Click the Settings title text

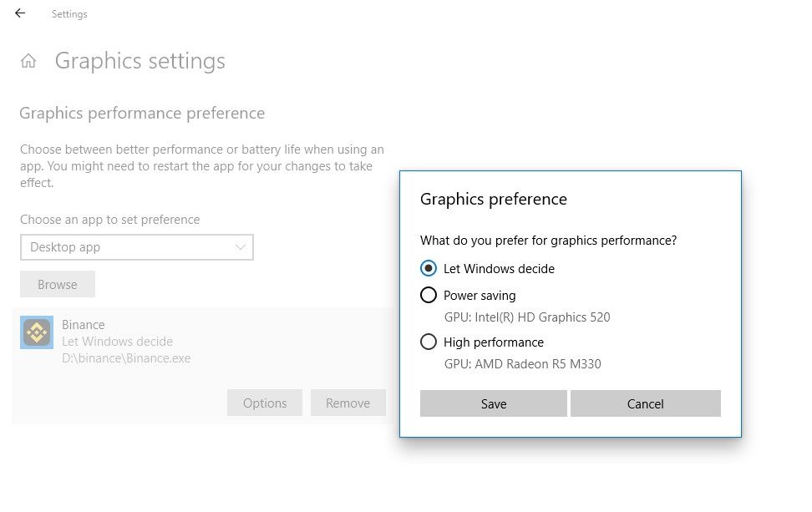pos(69,14)
